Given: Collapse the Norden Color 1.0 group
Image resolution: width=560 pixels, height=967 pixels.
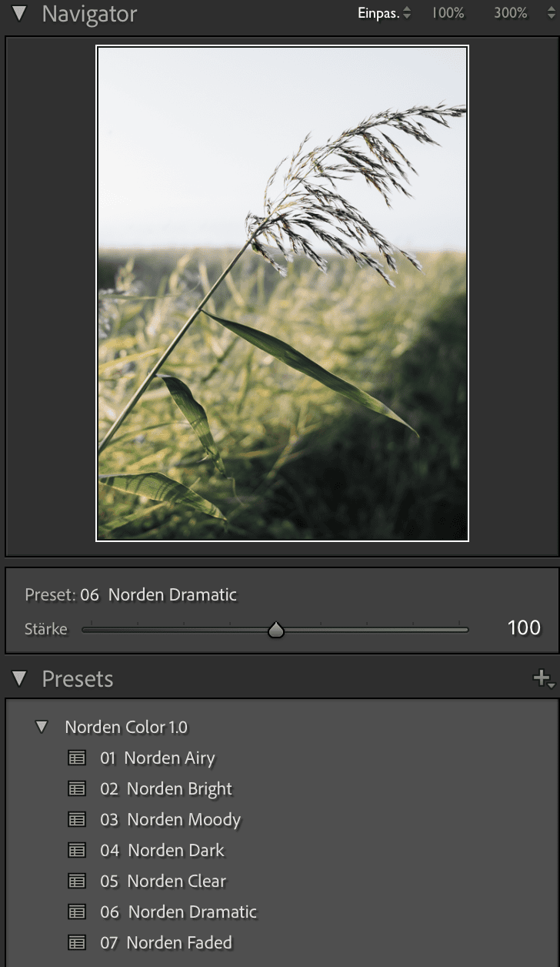Looking at the screenshot, I should (42, 726).
